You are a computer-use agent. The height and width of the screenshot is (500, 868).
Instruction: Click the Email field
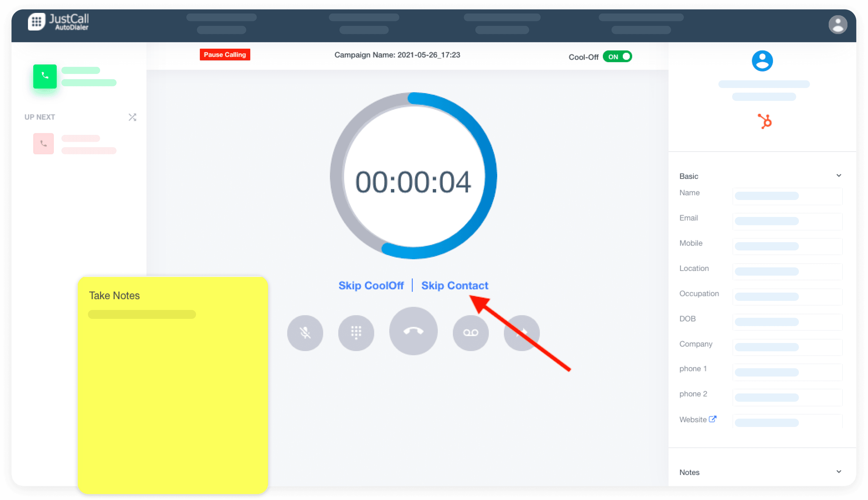pyautogui.click(x=787, y=221)
